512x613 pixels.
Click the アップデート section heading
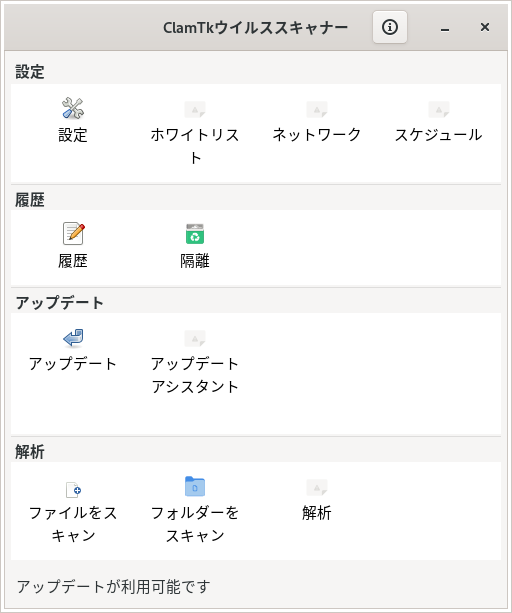click(x=59, y=303)
